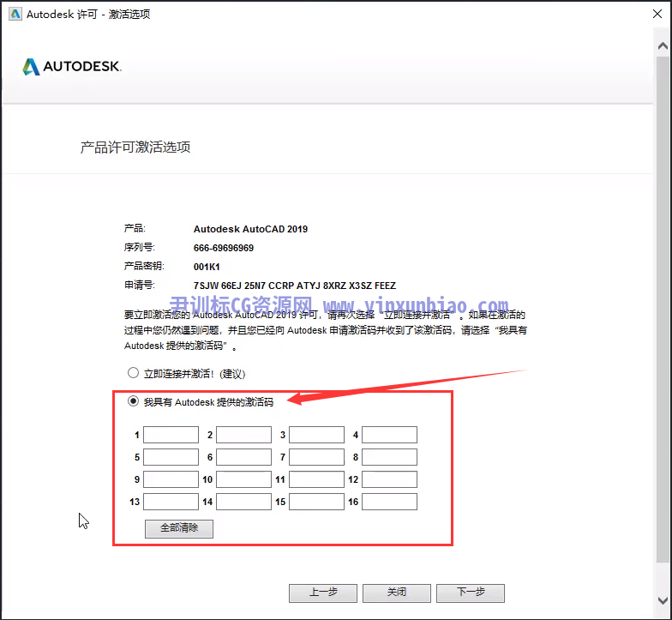Click the Autodesk app icon in title bar

click(x=15, y=14)
